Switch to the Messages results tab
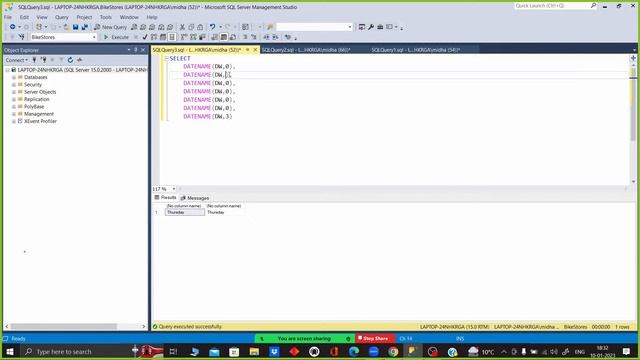The image size is (640, 360). [195, 198]
